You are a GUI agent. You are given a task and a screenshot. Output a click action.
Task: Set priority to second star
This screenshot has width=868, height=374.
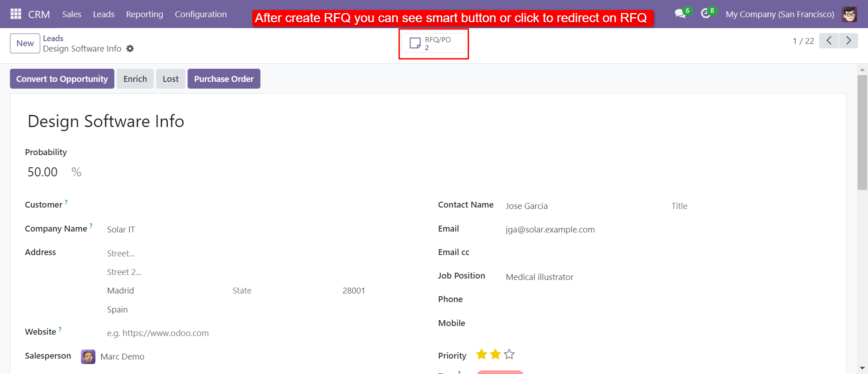[495, 354]
